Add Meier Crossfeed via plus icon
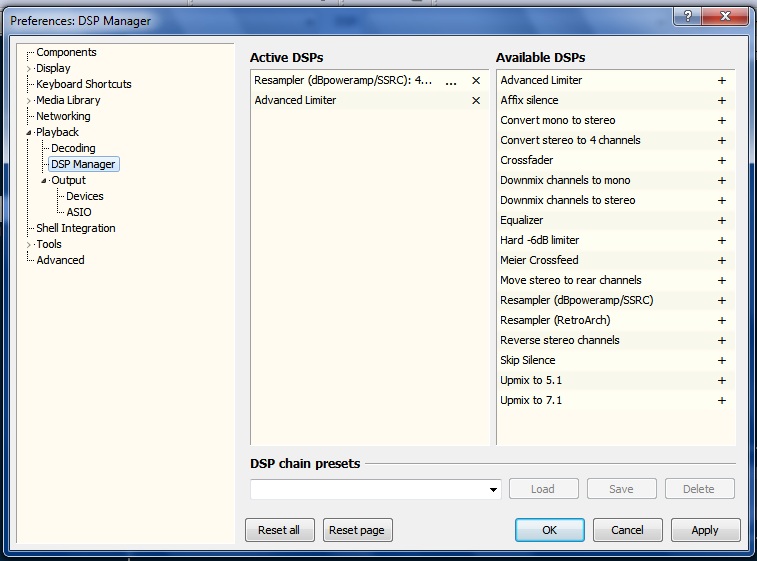The image size is (757, 561). (721, 260)
